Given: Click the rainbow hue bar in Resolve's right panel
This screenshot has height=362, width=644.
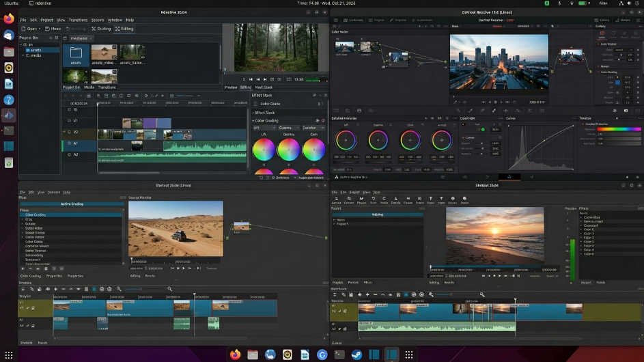Looking at the screenshot, I should [619, 129].
